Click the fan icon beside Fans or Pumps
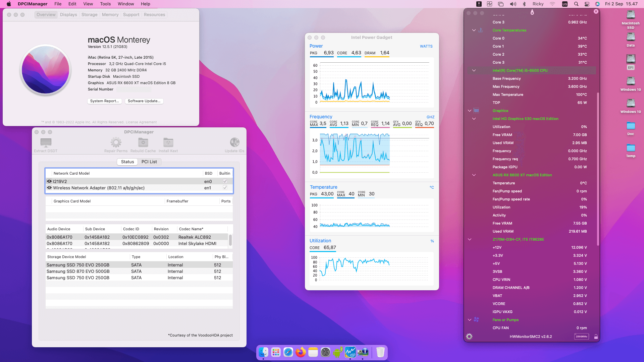644x362 pixels. point(477,320)
